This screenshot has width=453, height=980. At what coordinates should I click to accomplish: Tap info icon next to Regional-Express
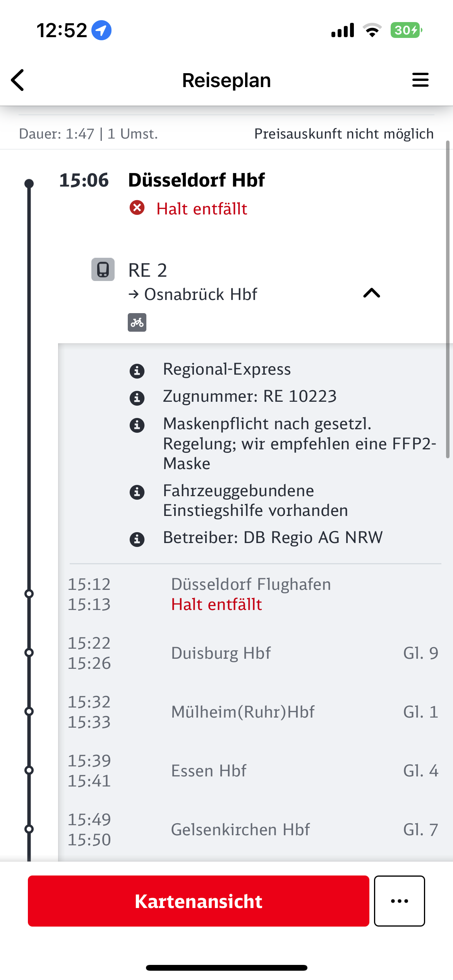click(x=137, y=371)
